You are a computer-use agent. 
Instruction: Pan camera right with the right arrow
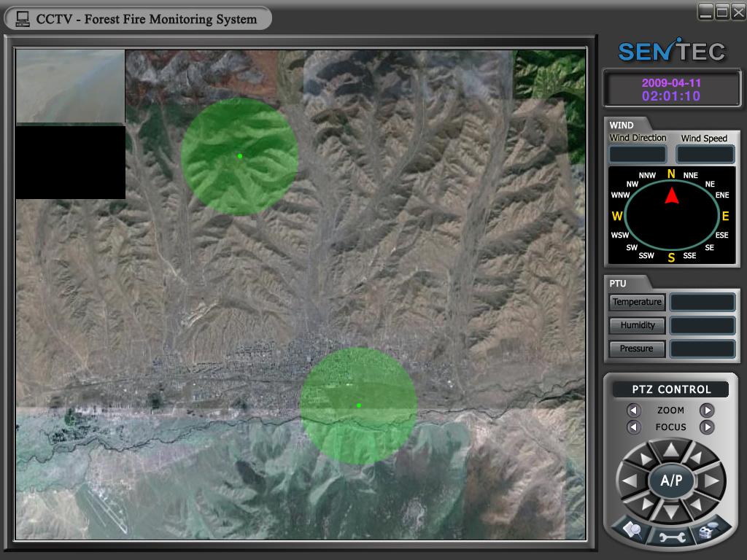point(712,481)
